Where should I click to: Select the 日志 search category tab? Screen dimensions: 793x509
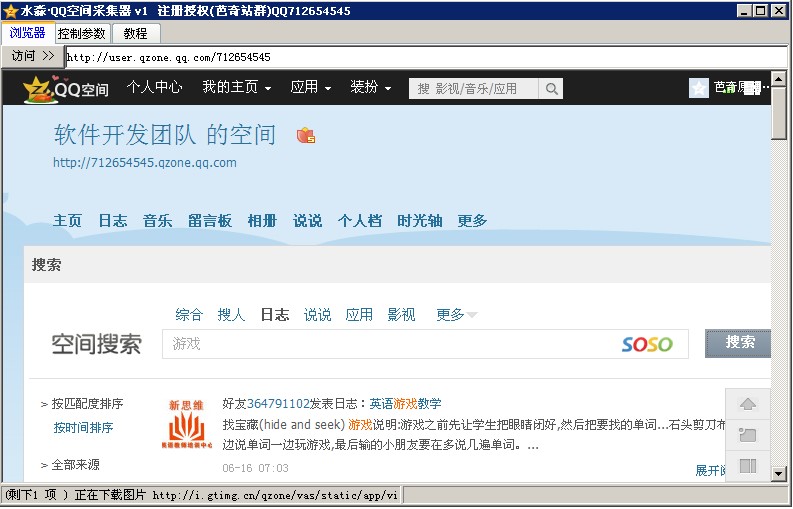pos(275,315)
